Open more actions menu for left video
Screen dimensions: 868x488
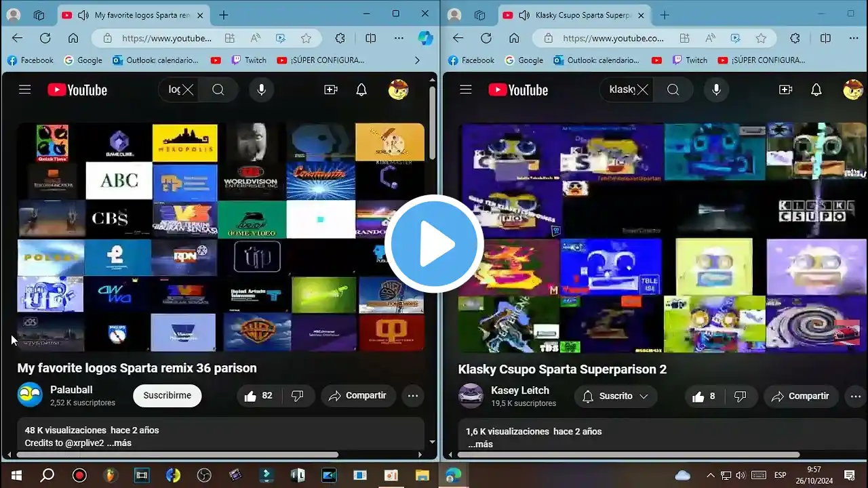click(x=413, y=396)
